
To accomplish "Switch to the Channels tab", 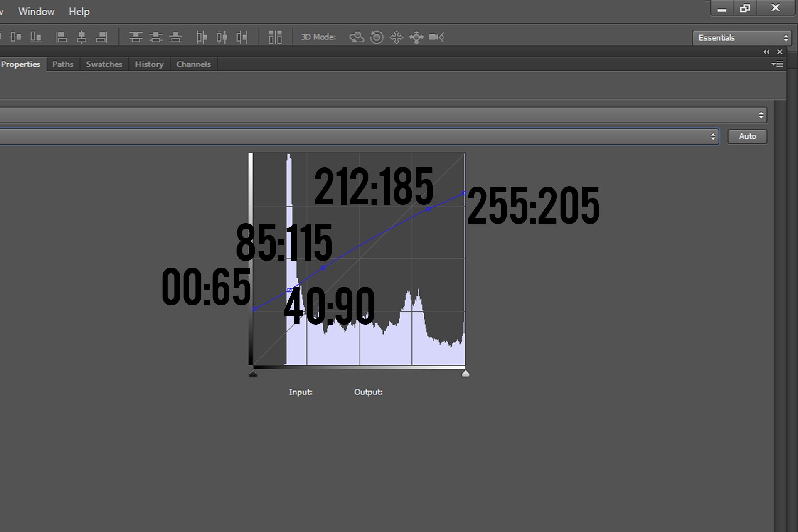I will tap(193, 64).
